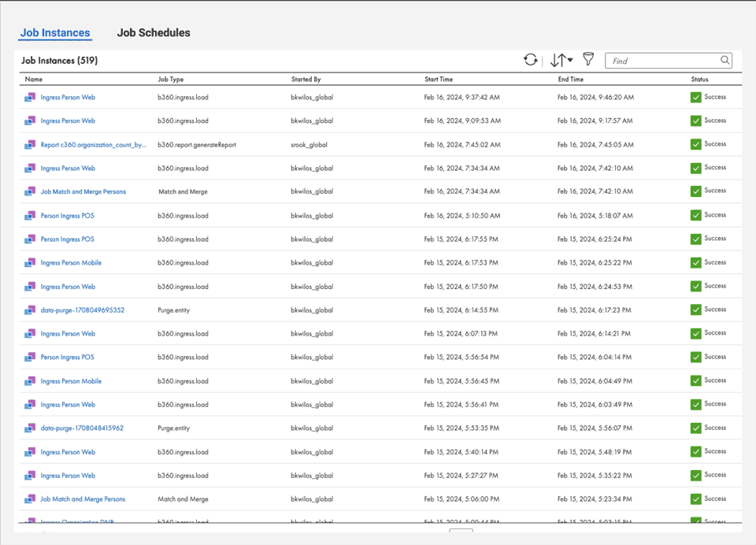This screenshot has height=545, width=756.
Task: Open Job Match and Merge Persons 7:34:34 AM
Action: (83, 191)
